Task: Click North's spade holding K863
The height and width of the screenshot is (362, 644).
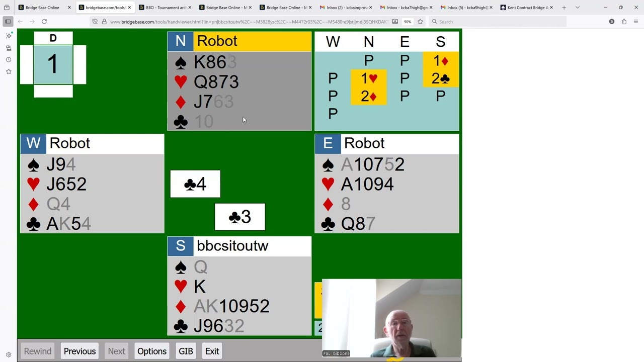Action: coord(215,62)
